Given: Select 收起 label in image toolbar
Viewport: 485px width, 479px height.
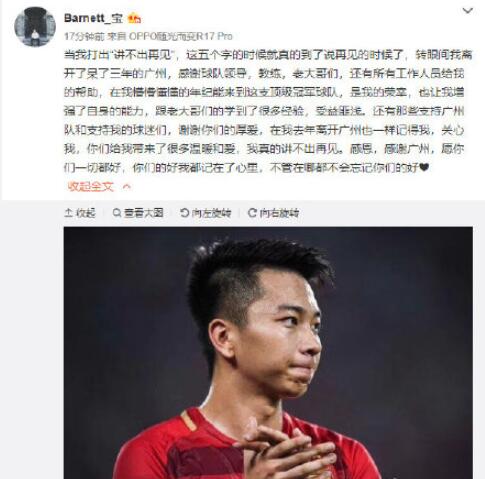Looking at the screenshot, I should tap(85, 213).
